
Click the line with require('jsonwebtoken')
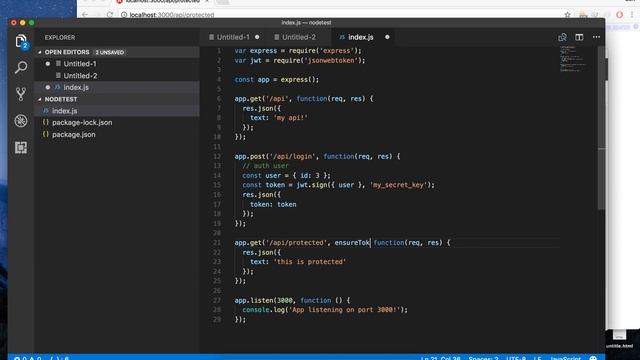pyautogui.click(x=300, y=60)
